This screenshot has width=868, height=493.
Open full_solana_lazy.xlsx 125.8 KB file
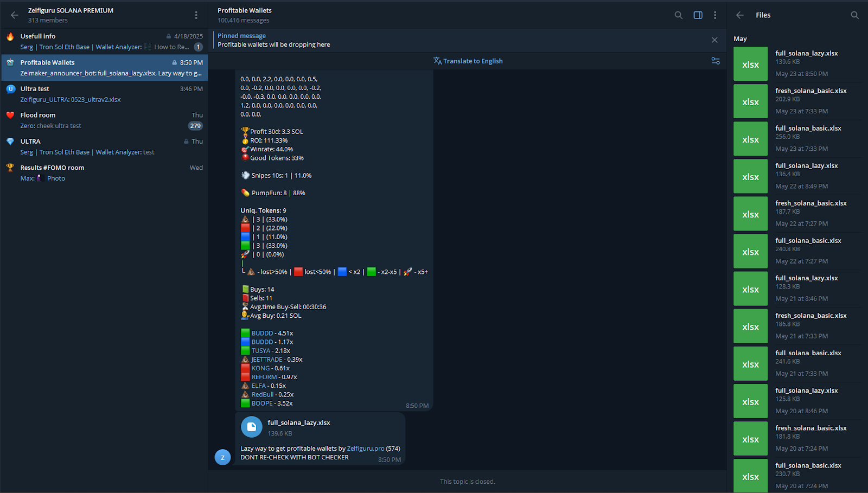(796, 400)
